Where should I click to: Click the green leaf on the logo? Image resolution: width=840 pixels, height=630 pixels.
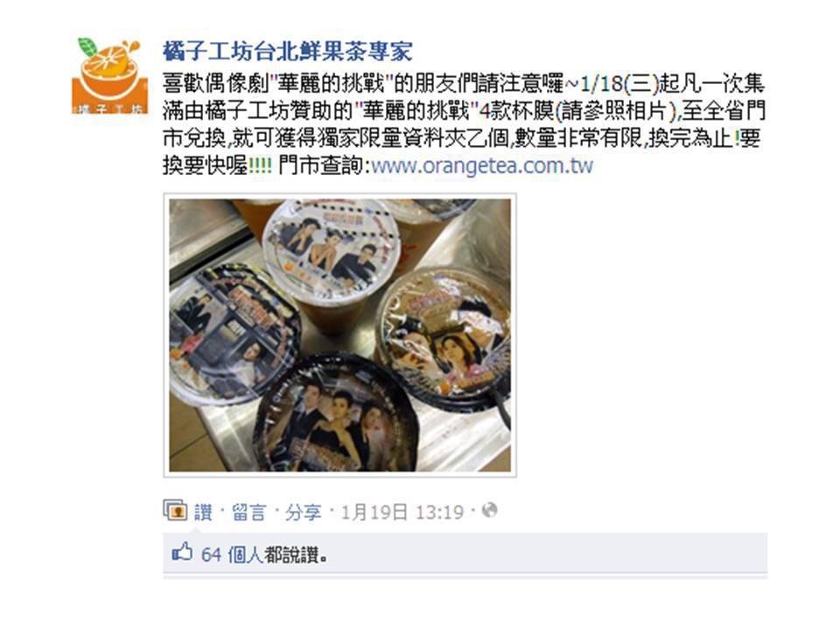click(87, 46)
